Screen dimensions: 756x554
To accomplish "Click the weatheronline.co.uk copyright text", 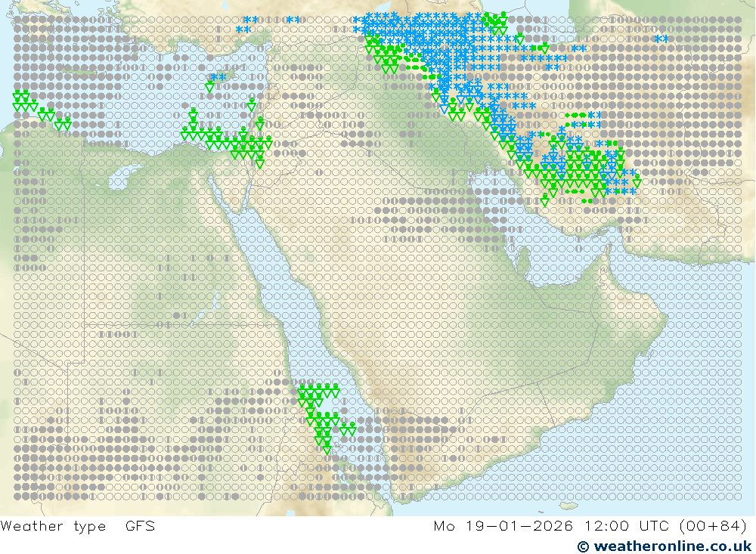I will pyautogui.click(x=665, y=546).
